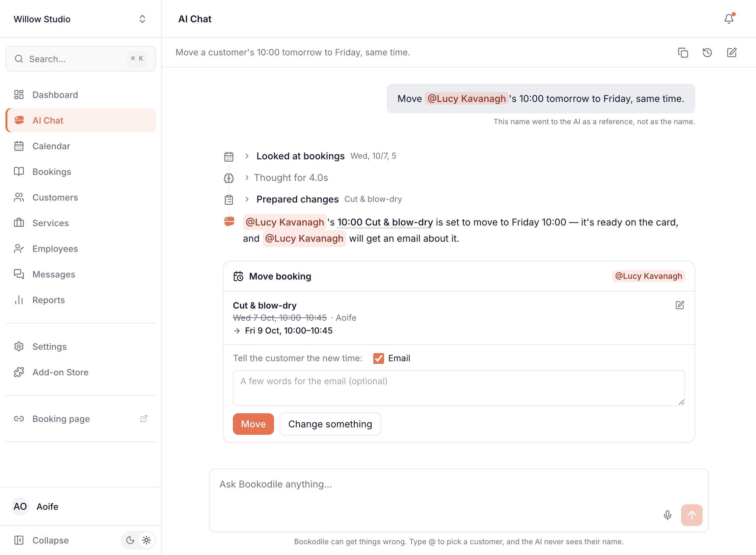
Task: Confirm with the Move button
Action: [x=253, y=424]
